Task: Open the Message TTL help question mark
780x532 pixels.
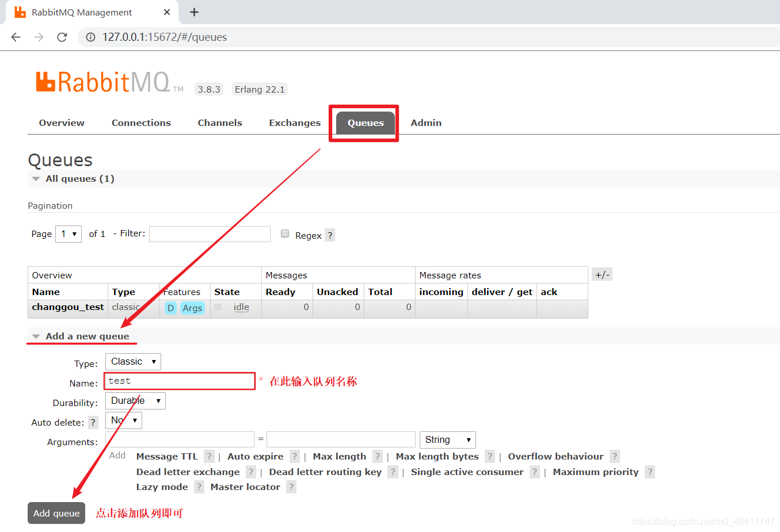Action: tap(210, 456)
